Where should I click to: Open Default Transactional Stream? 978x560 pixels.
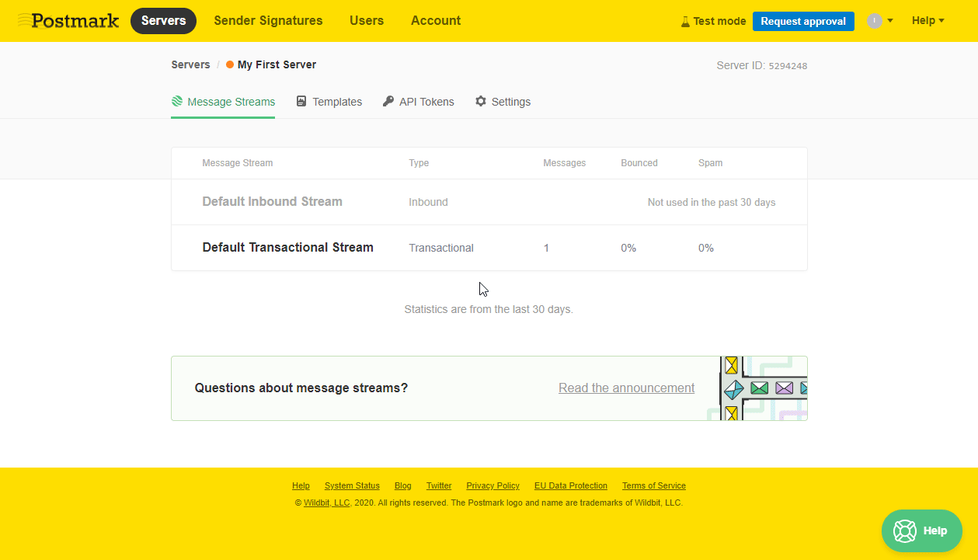[x=287, y=248]
